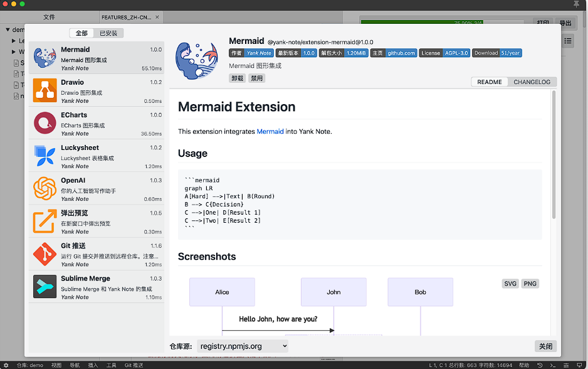Collapse the demo root folder in file tree
Screen dimensions: 588x369
(x=8, y=29)
